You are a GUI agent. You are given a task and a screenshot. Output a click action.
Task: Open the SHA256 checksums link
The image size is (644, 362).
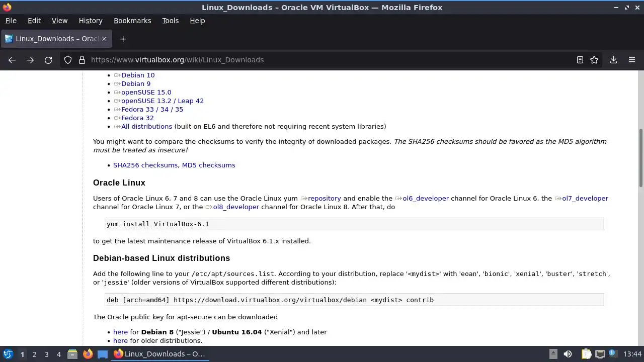click(145, 165)
